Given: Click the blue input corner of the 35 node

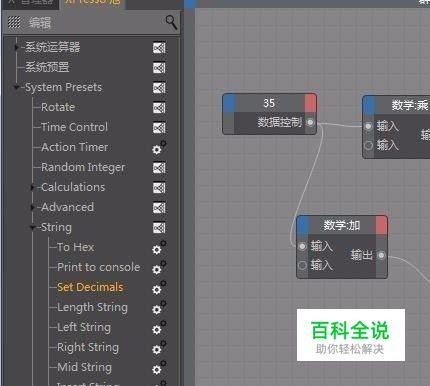Looking at the screenshot, I should click(229, 103).
